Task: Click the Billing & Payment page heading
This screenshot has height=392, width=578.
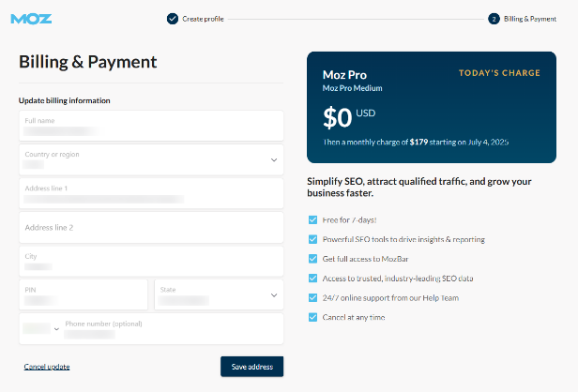Action: click(88, 62)
